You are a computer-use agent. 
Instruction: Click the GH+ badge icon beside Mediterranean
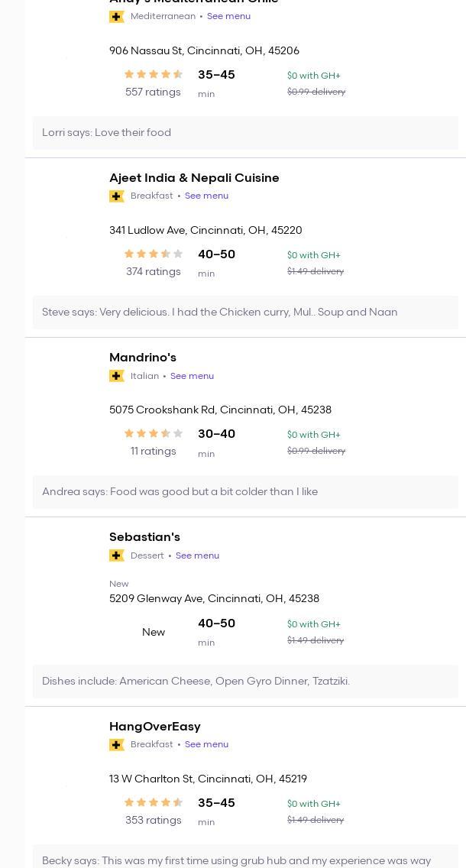117,17
